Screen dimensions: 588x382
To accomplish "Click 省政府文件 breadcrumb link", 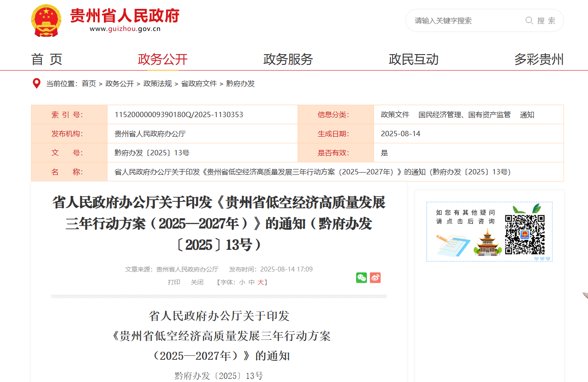I will tap(199, 83).
